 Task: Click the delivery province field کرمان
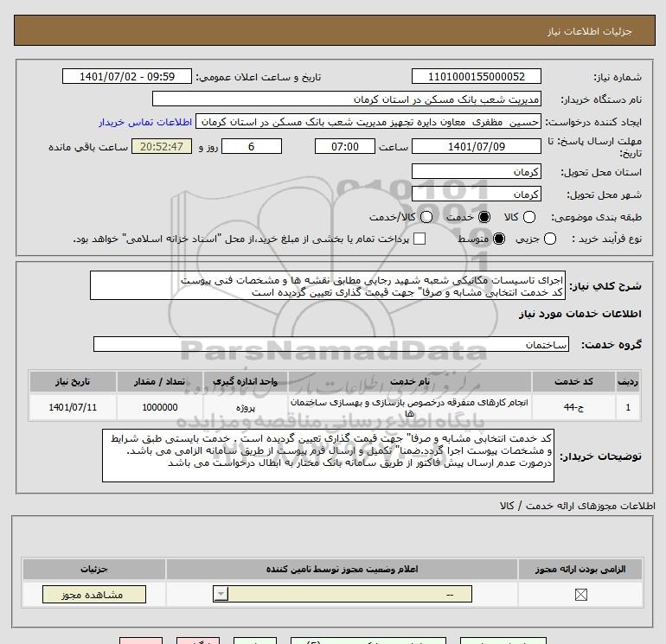(x=476, y=171)
